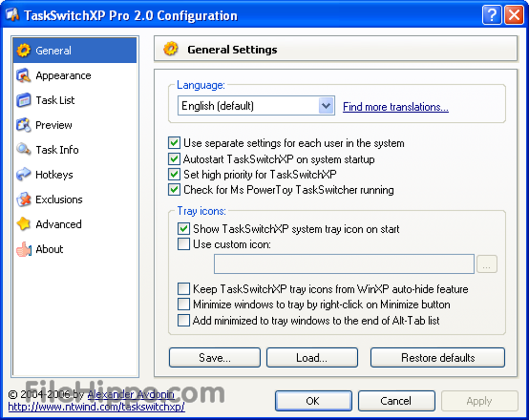Viewport: 529px width, 420px height.
Task: Disable Autostart TaskSwitchXP on system startup
Action: click(x=174, y=159)
